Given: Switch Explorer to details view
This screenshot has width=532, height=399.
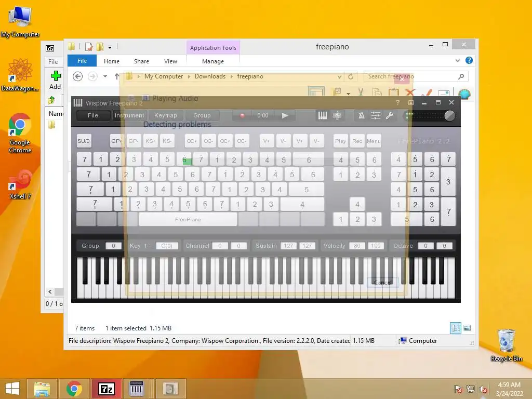Looking at the screenshot, I should pos(455,328).
